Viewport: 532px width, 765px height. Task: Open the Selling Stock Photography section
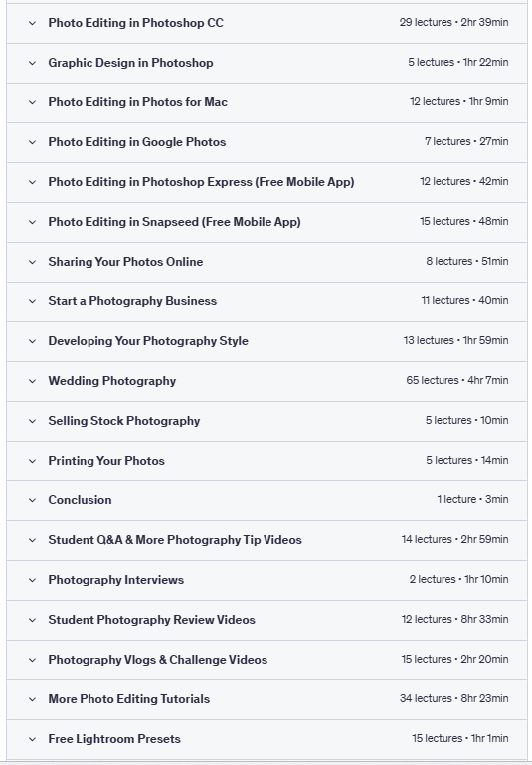266,421
